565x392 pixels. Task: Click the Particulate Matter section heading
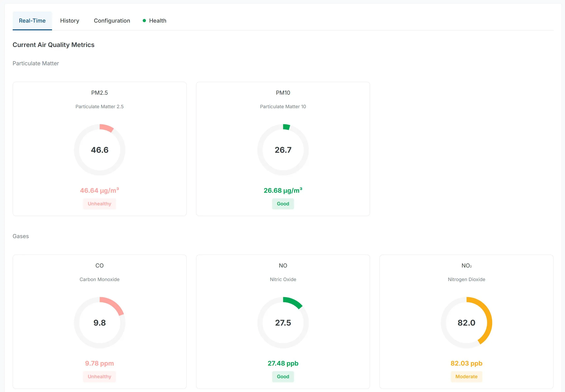point(36,63)
